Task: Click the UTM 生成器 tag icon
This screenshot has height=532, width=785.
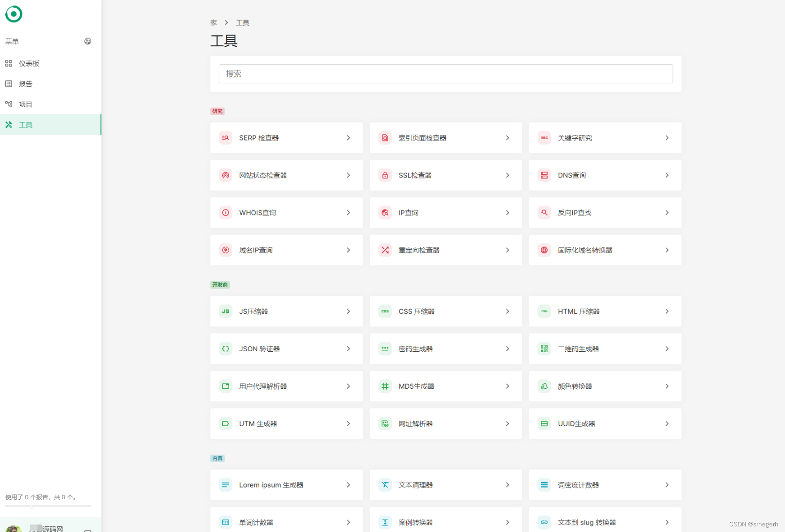Action: click(225, 424)
